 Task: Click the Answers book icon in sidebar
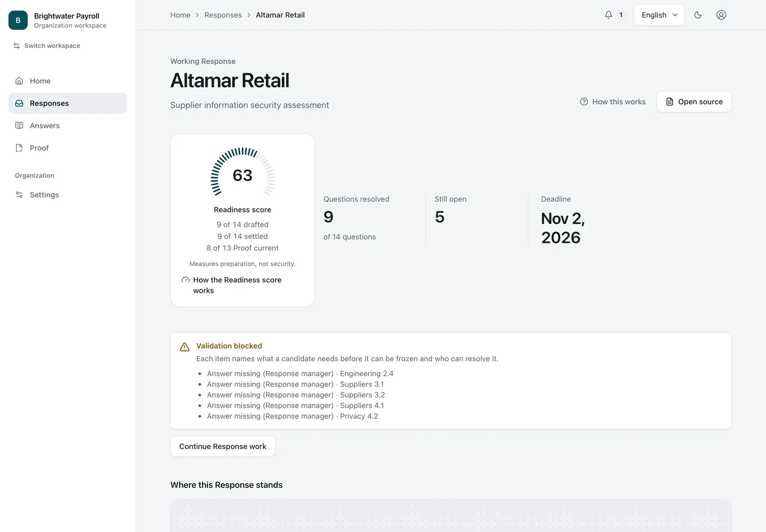[x=19, y=126]
